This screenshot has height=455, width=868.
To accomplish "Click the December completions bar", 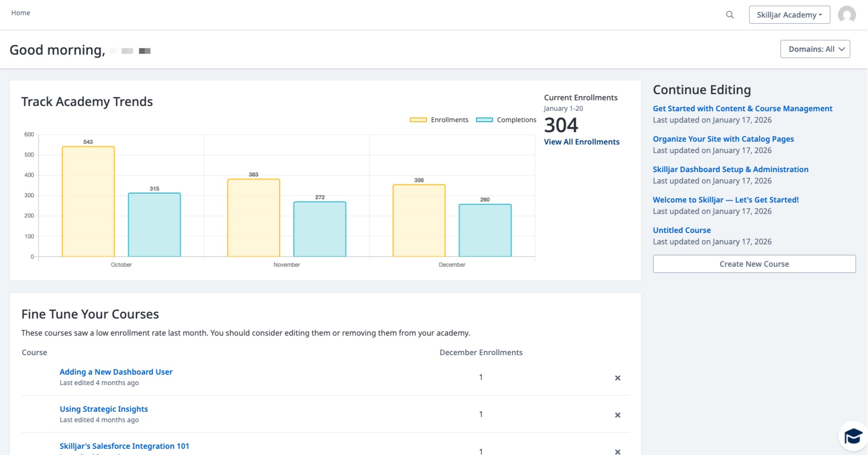I will click(x=485, y=231).
